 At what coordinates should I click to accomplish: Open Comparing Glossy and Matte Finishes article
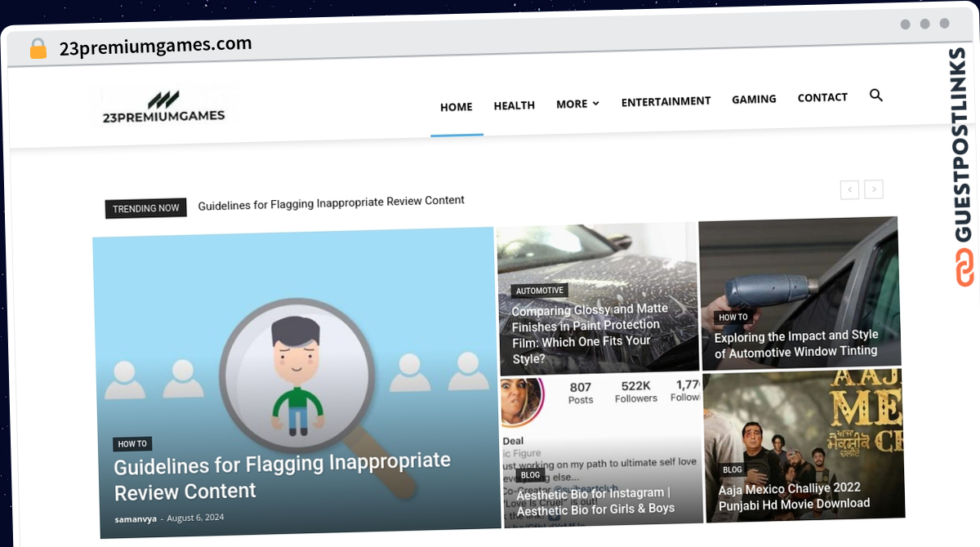(x=590, y=333)
